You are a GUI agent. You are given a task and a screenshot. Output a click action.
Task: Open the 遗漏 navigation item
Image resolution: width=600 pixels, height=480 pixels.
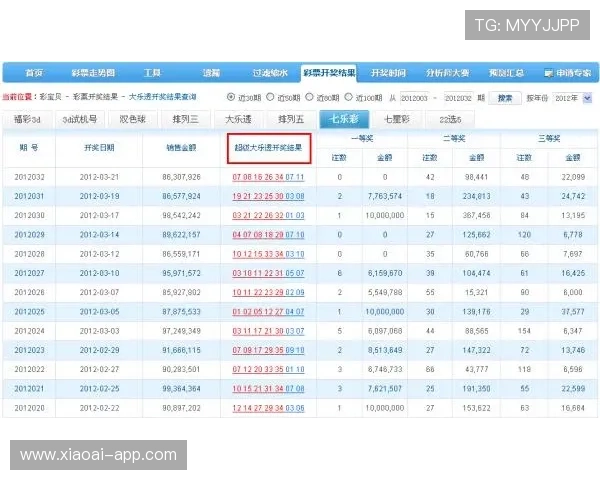point(211,73)
